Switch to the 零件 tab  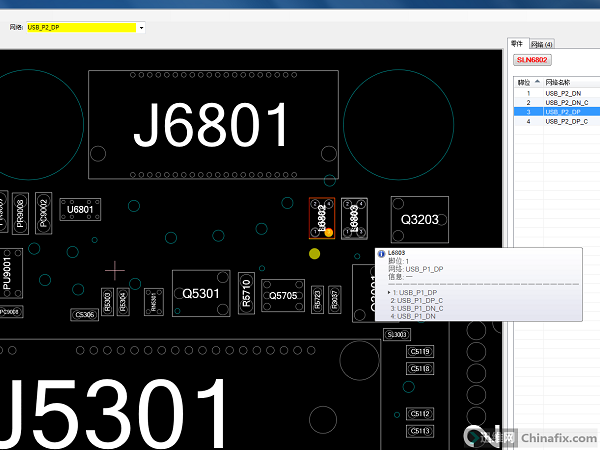coord(517,44)
